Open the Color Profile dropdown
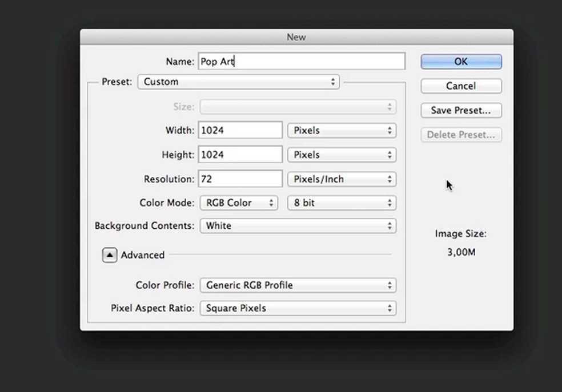562x392 pixels. tap(298, 285)
